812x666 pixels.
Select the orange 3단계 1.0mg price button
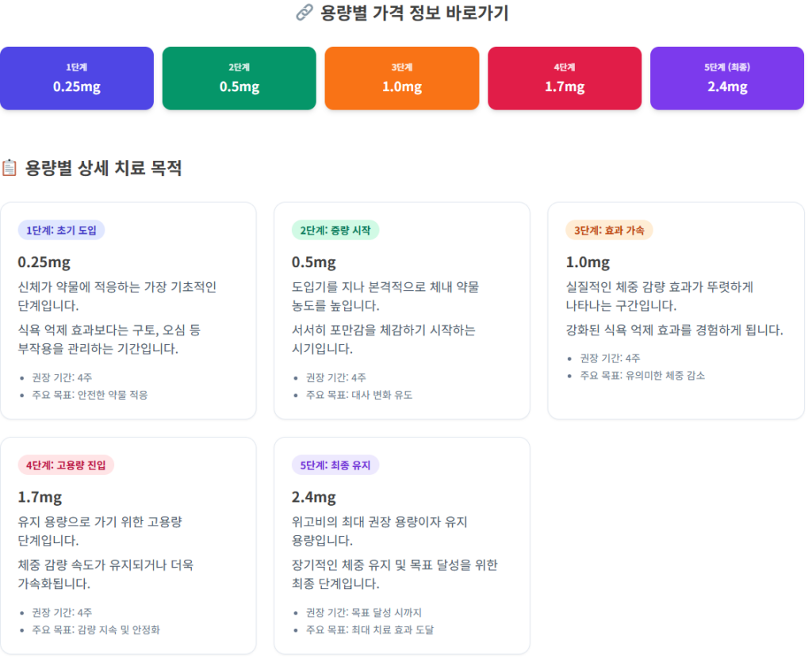[x=402, y=78]
